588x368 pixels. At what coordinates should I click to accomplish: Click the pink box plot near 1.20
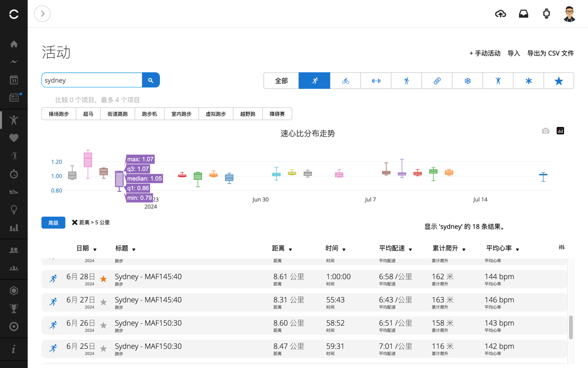(88, 160)
